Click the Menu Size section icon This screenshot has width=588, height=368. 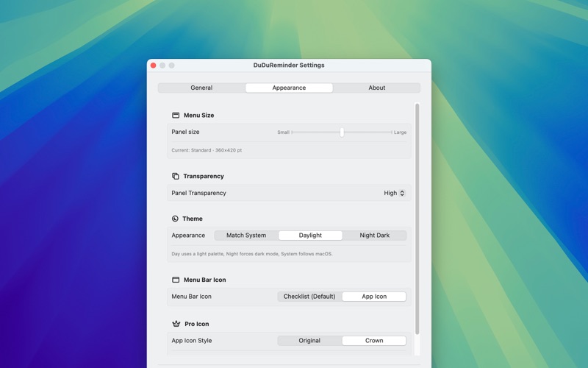point(176,116)
